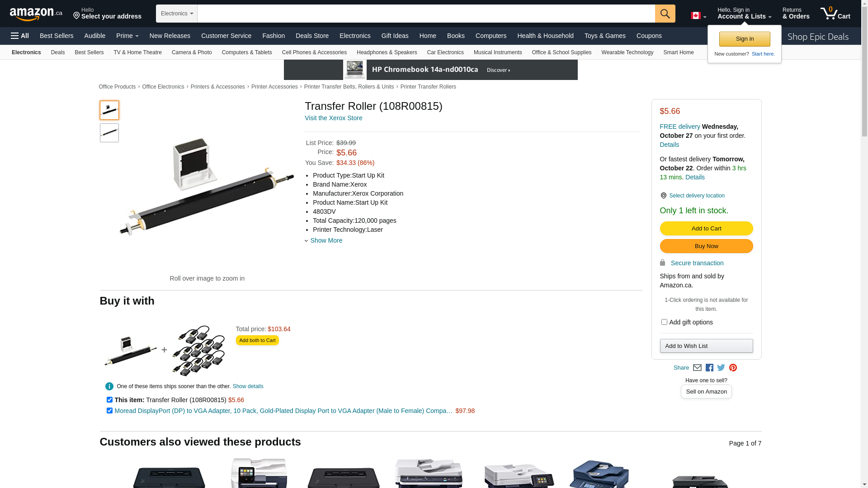Share product via email envelope icon
The width and height of the screenshot is (868, 488).
pyautogui.click(x=697, y=368)
